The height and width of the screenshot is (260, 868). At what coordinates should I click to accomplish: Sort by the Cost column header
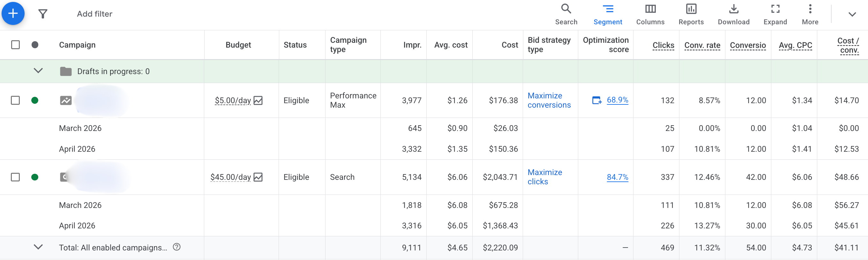click(510, 45)
